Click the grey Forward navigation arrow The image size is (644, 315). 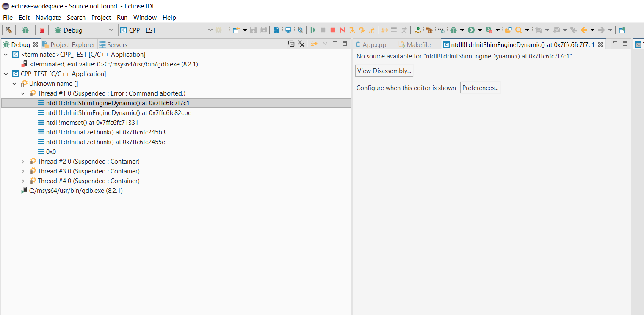tap(601, 30)
